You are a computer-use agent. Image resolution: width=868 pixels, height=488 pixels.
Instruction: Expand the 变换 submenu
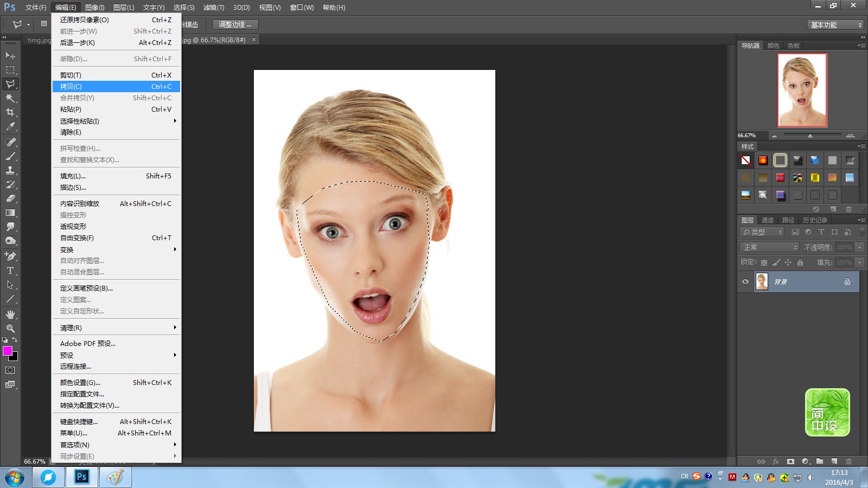(x=117, y=249)
